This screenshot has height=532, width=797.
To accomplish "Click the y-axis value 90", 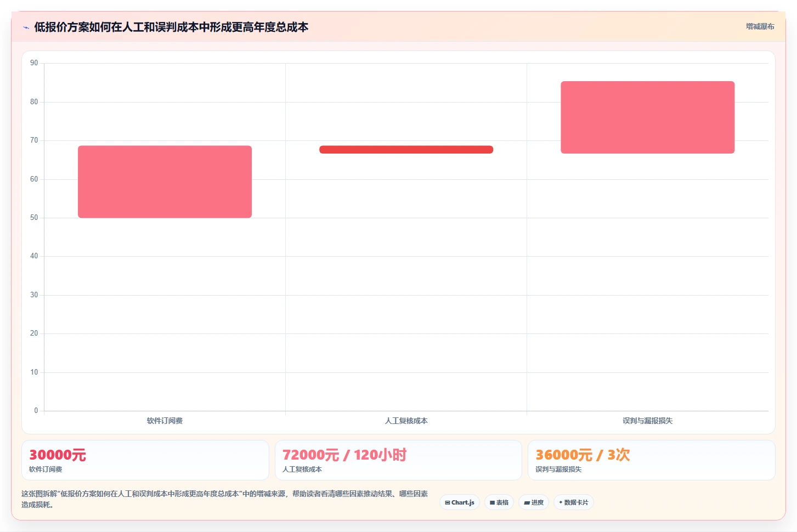I will click(x=34, y=63).
